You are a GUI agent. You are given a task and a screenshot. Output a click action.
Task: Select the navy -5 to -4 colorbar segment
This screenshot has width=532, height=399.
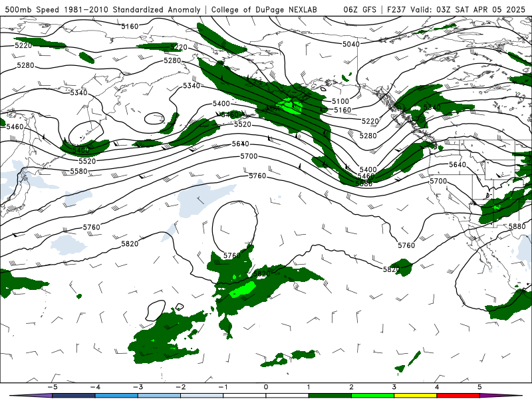(x=74, y=396)
